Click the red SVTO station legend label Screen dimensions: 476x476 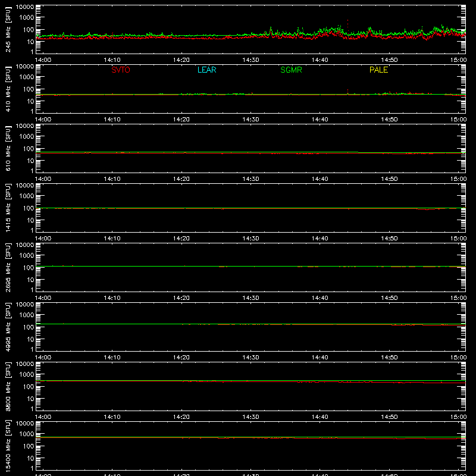[x=121, y=70]
